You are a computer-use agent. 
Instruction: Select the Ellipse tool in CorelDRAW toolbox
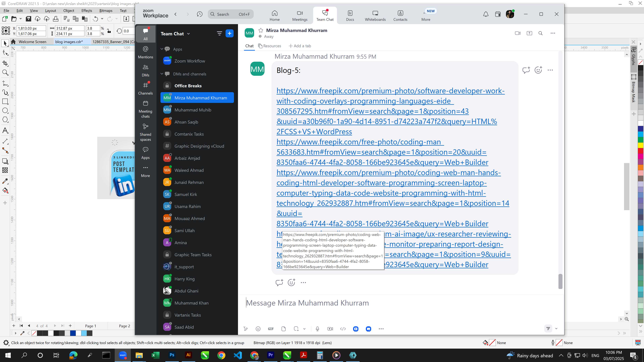(x=5, y=110)
